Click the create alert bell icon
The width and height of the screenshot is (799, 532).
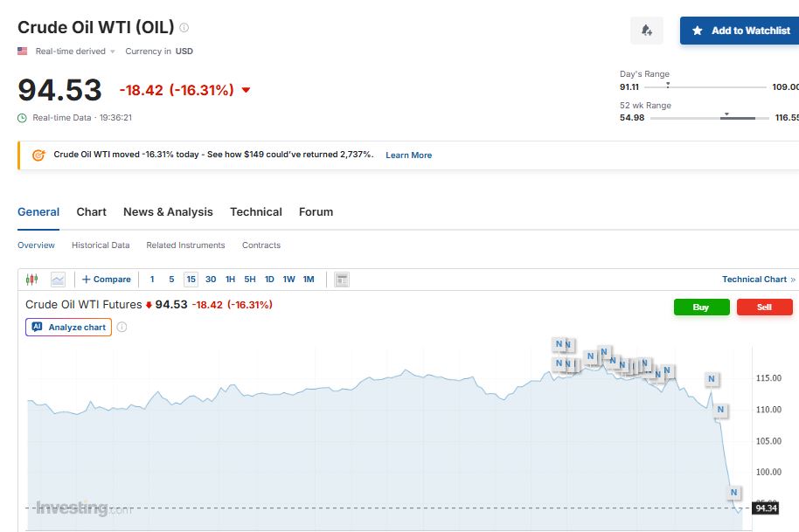click(x=646, y=31)
